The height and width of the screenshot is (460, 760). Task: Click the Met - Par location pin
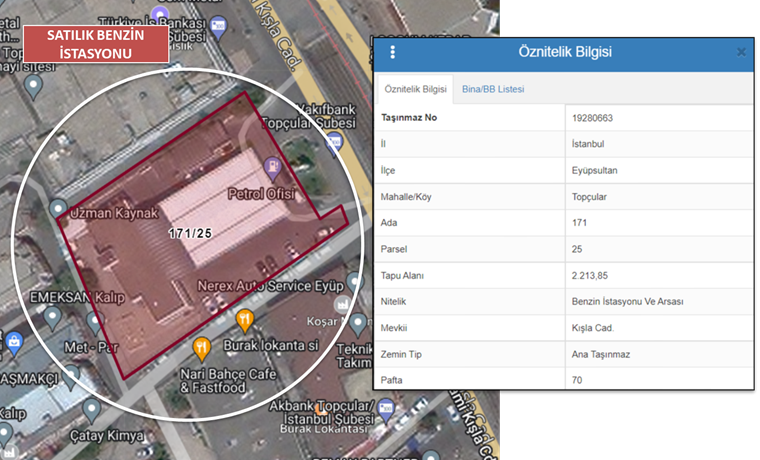[x=95, y=322]
